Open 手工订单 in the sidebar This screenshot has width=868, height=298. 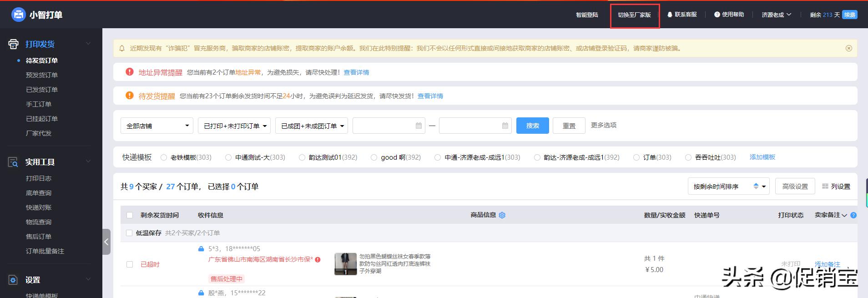click(x=39, y=104)
